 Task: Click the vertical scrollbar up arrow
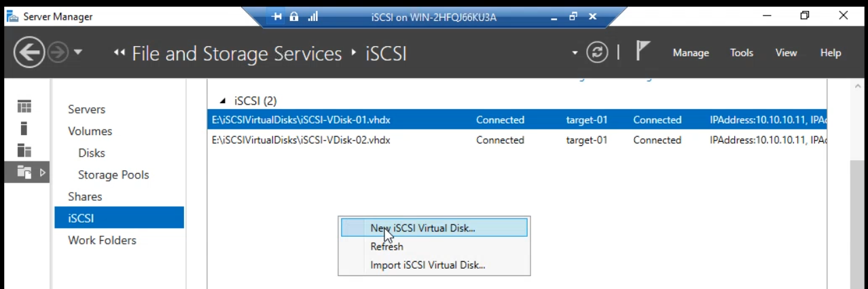(x=858, y=87)
